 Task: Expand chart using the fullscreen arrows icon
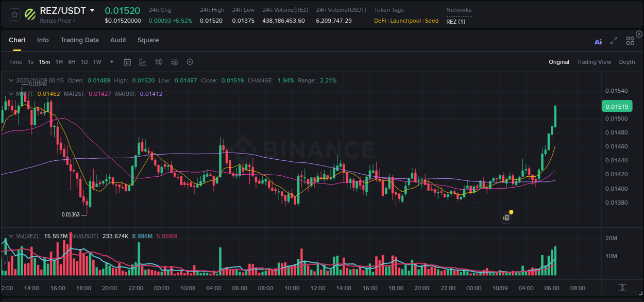coord(613,41)
